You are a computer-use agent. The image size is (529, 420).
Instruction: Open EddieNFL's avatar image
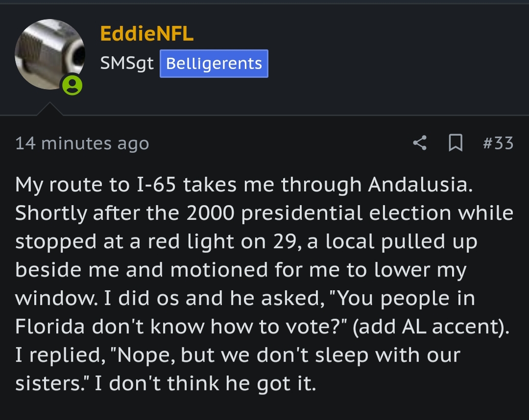(x=50, y=54)
